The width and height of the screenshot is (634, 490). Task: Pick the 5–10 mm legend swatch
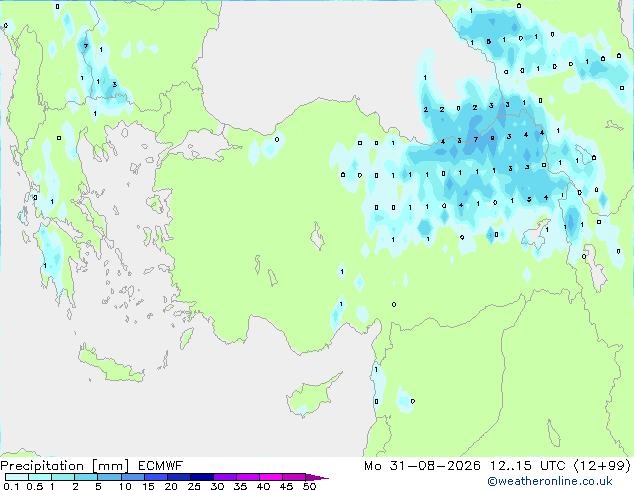tap(109, 477)
